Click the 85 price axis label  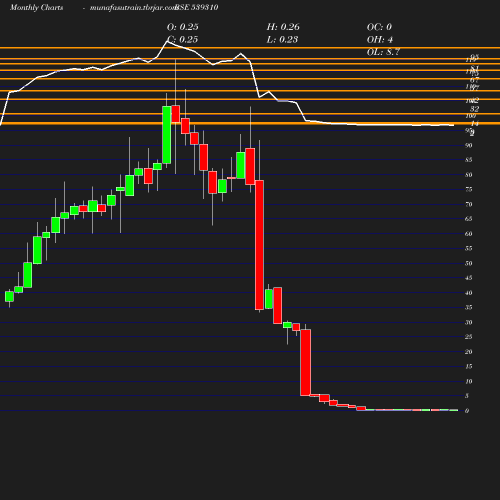pos(469,160)
